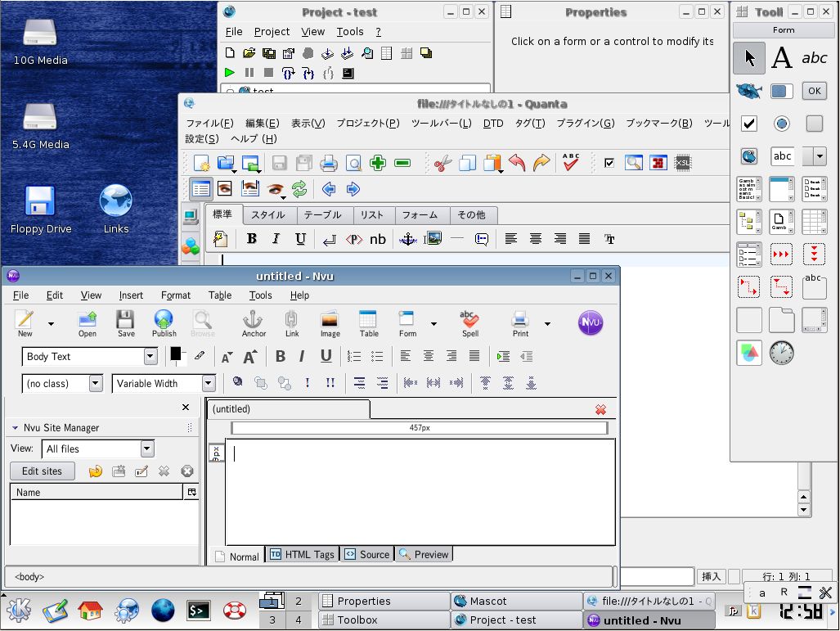Switch to Mascot in the taskbar
This screenshot has width=840, height=631.
[x=516, y=601]
